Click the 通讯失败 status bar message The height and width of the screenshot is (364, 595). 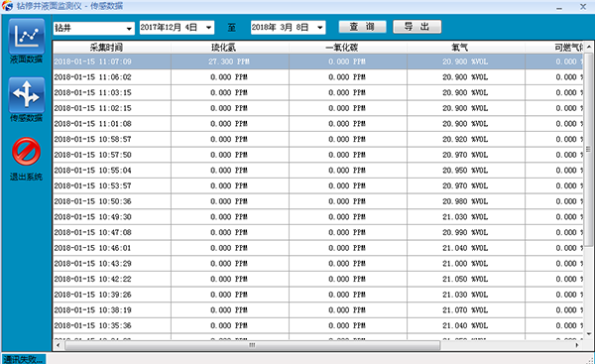(x=24, y=359)
